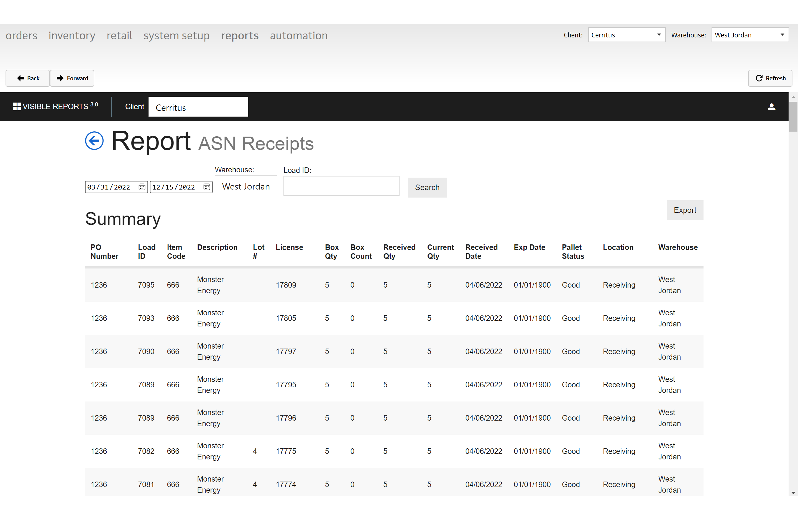Click the Box Count column header
The image size is (798, 532).
361,252
